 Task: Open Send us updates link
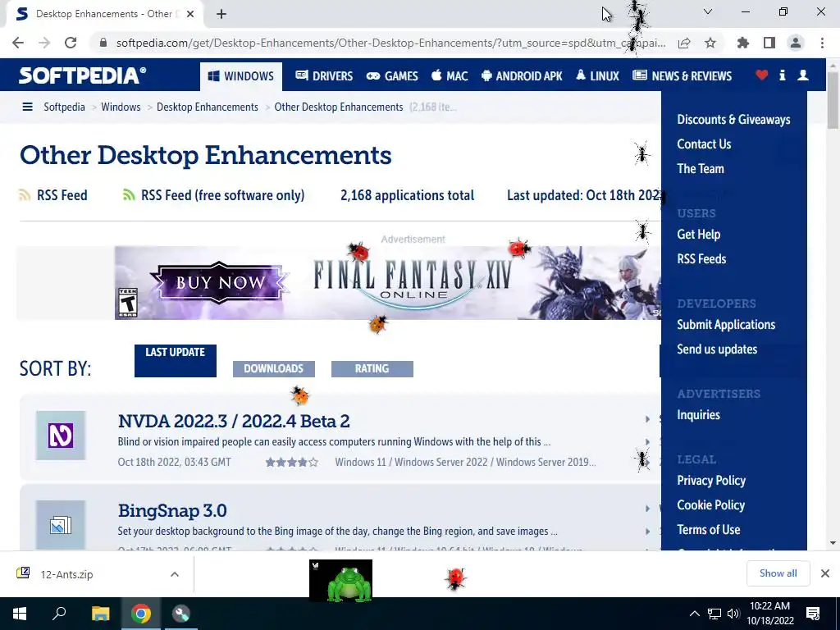pos(717,349)
